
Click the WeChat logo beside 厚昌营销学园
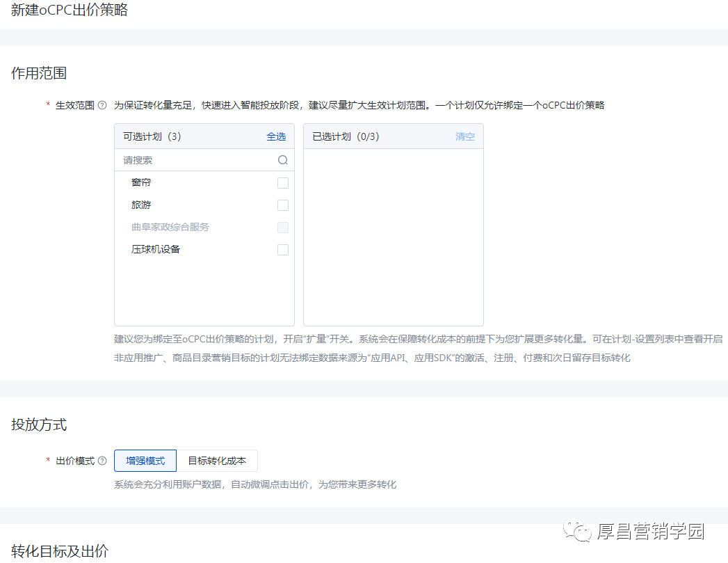point(577,532)
